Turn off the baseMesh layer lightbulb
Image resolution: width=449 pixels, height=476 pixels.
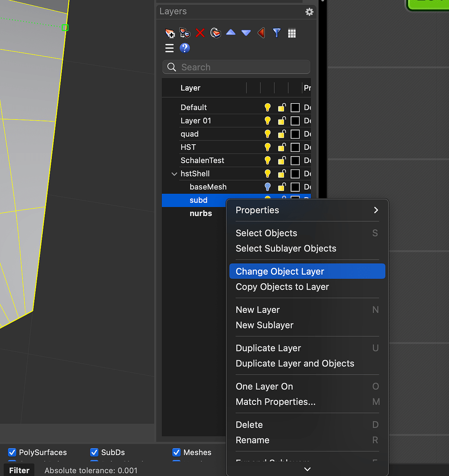[267, 187]
